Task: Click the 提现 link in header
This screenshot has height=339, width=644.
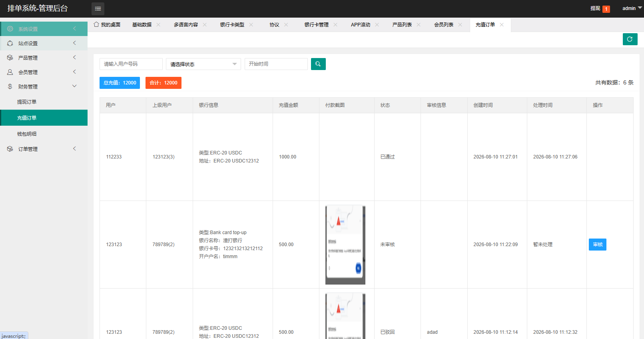Action: [x=595, y=8]
